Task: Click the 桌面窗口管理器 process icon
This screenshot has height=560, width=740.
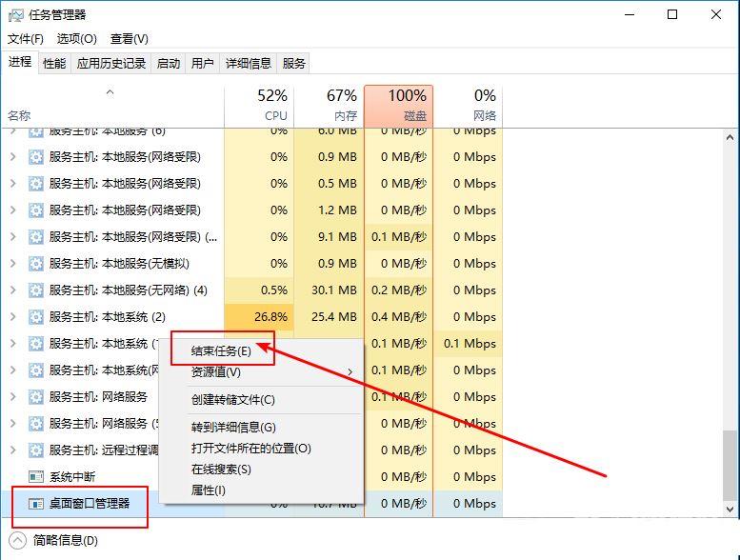Action: 36,504
